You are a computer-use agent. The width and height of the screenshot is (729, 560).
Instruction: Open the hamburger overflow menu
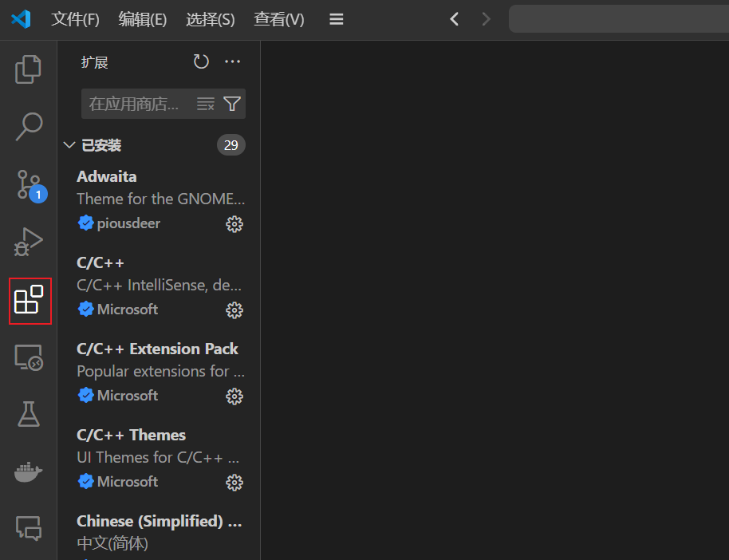pyautogui.click(x=336, y=19)
